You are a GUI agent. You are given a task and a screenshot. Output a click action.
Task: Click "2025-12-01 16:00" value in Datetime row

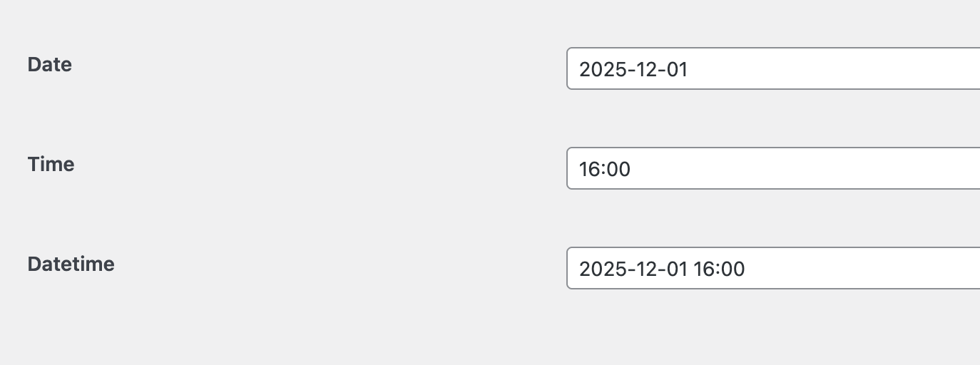[x=662, y=269]
